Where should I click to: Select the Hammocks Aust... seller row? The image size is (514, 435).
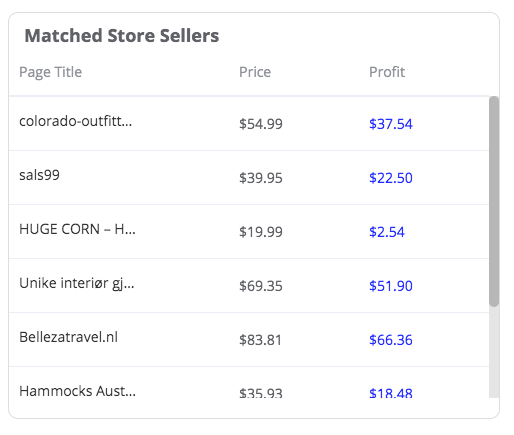(x=249, y=382)
